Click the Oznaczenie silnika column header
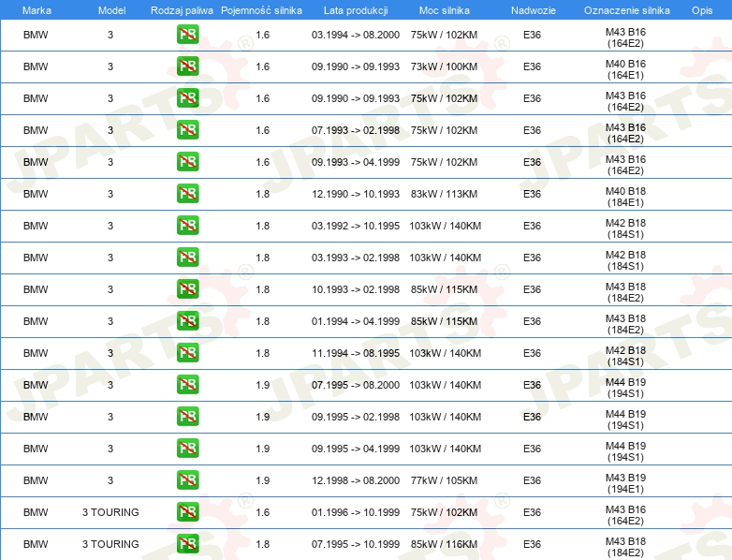Viewport: 732px width, 560px height. (x=627, y=10)
